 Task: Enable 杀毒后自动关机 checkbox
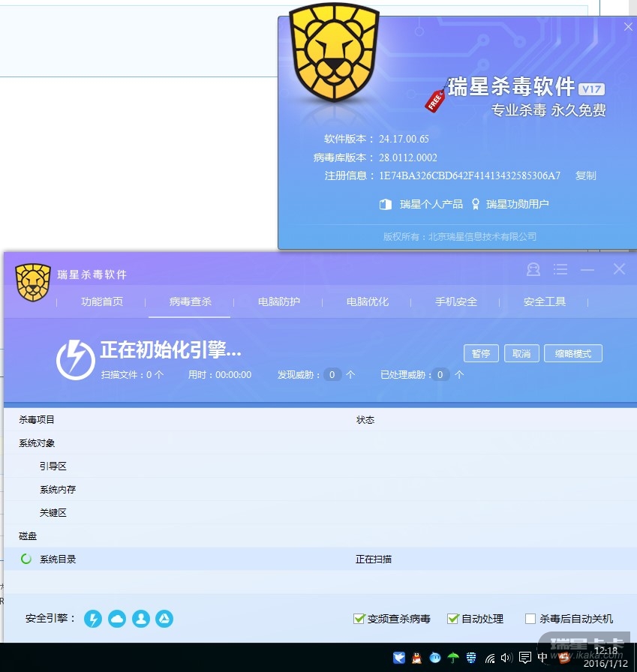coord(530,619)
